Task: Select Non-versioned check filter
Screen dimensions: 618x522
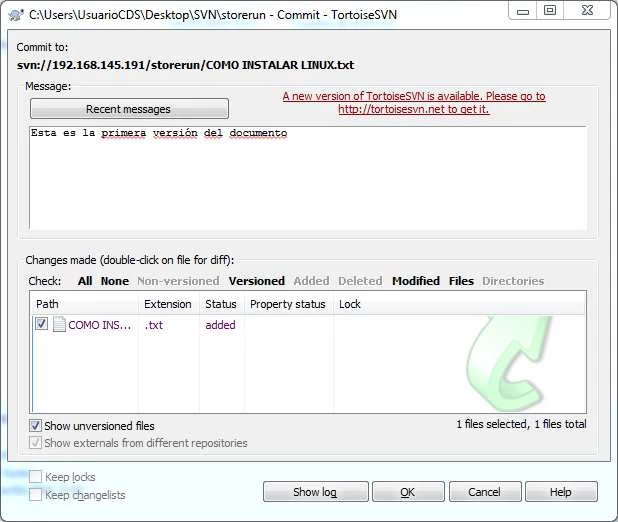Action: click(178, 281)
